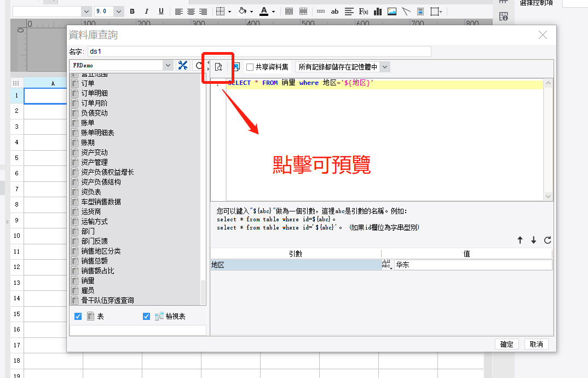Click the fill color paint bucket
Screen dimensions: 588x378
click(x=243, y=12)
